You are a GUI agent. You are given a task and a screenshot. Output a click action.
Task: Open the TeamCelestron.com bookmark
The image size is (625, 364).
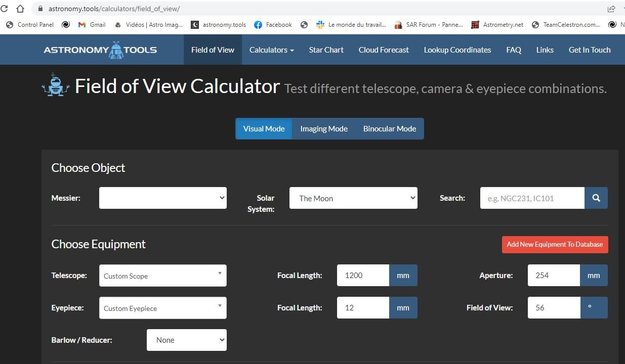(566, 24)
